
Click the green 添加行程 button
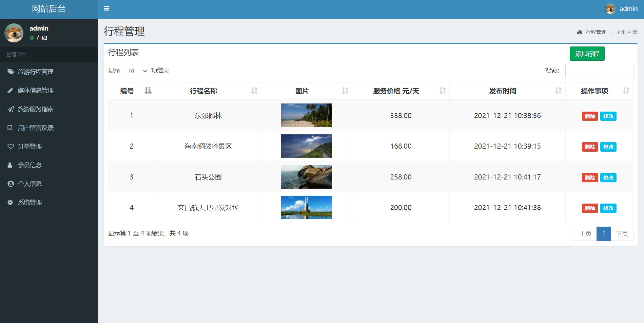pyautogui.click(x=587, y=54)
